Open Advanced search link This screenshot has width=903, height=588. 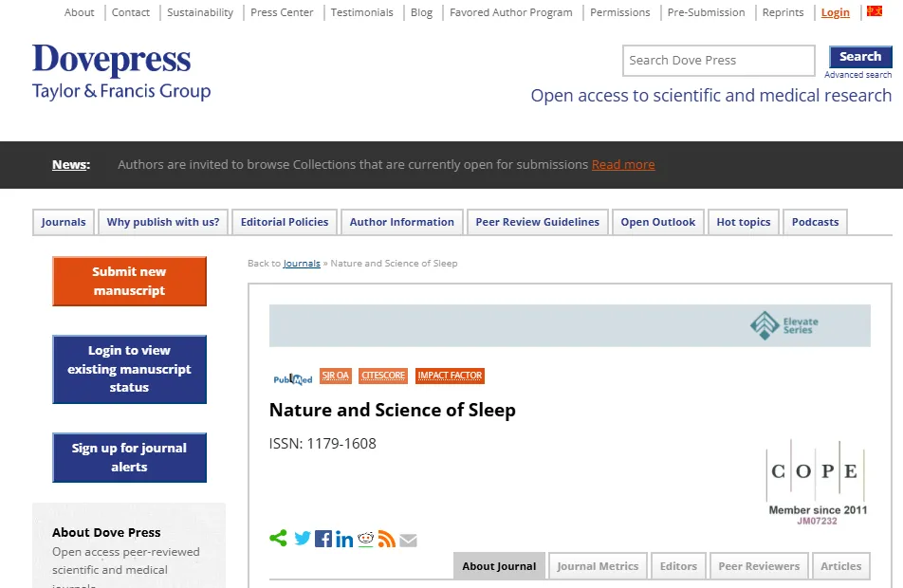click(x=857, y=75)
